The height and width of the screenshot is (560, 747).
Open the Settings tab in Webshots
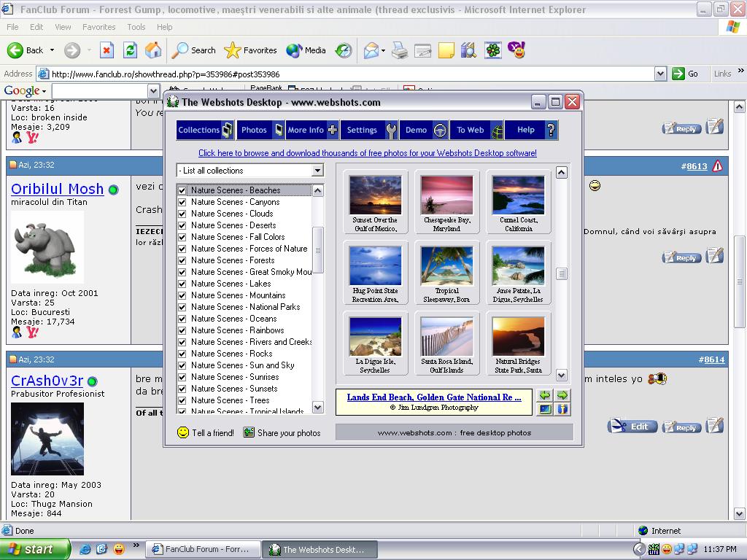(x=370, y=130)
